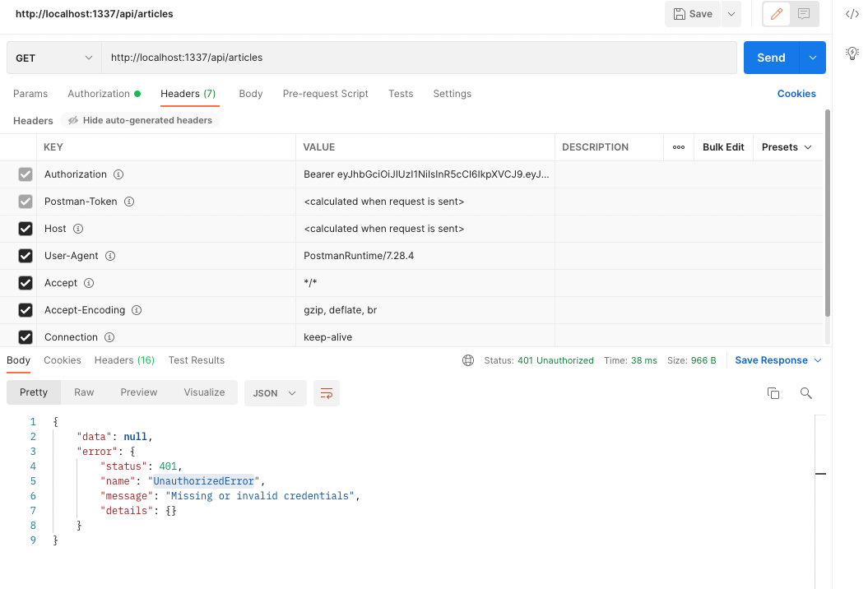
Task: Open the GET method dropdown
Action: [x=53, y=58]
